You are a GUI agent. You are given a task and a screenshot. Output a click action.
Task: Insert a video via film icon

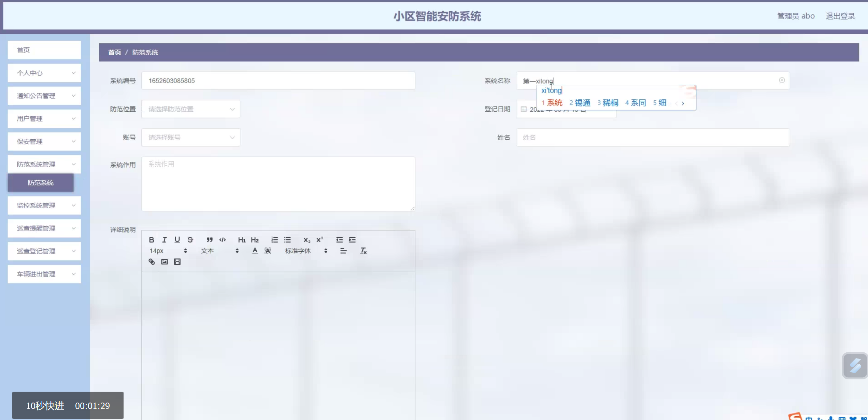(177, 262)
